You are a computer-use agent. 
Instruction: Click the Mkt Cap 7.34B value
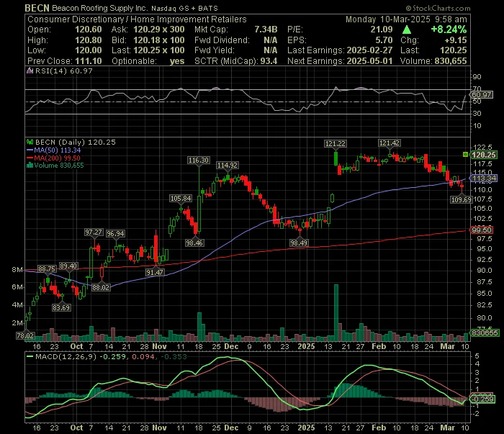click(x=266, y=30)
